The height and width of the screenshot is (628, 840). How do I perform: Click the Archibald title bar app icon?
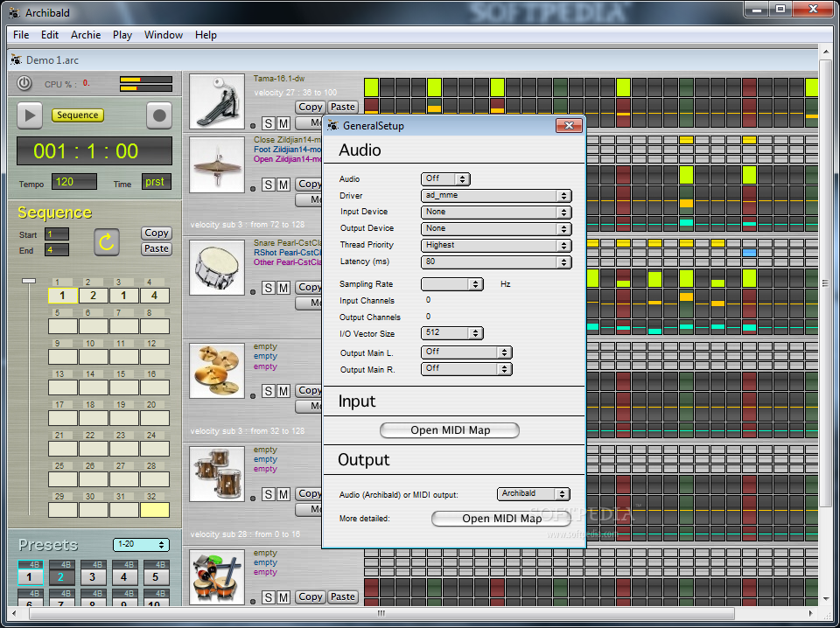pos(14,12)
